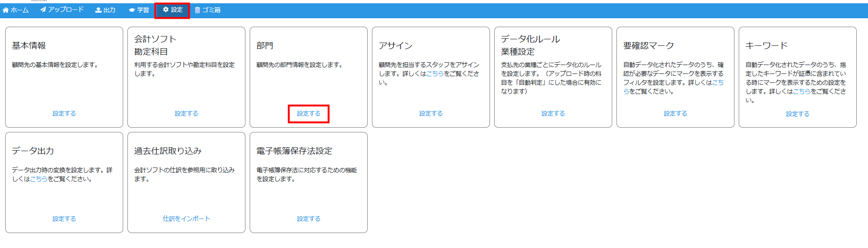868x248 pixels.
Task: Open the こちら link in キーワード description
Action: 801,91
